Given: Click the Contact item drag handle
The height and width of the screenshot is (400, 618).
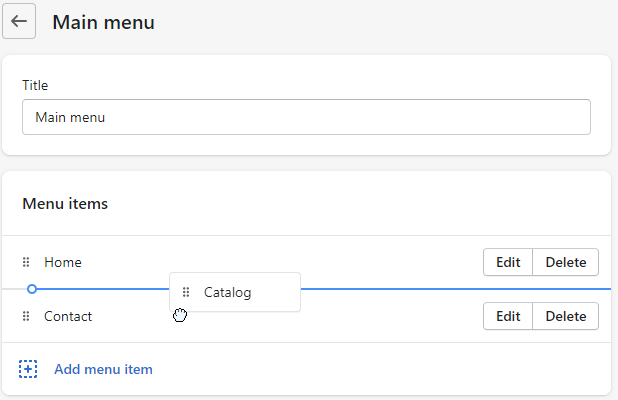Looking at the screenshot, I should [x=26, y=316].
